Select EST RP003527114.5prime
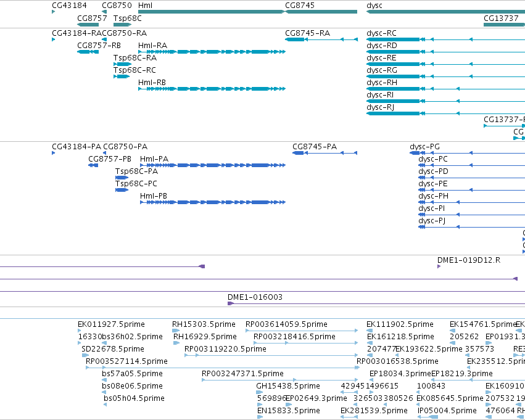Image resolution: width=525 pixels, height=420 pixels. [126, 361]
